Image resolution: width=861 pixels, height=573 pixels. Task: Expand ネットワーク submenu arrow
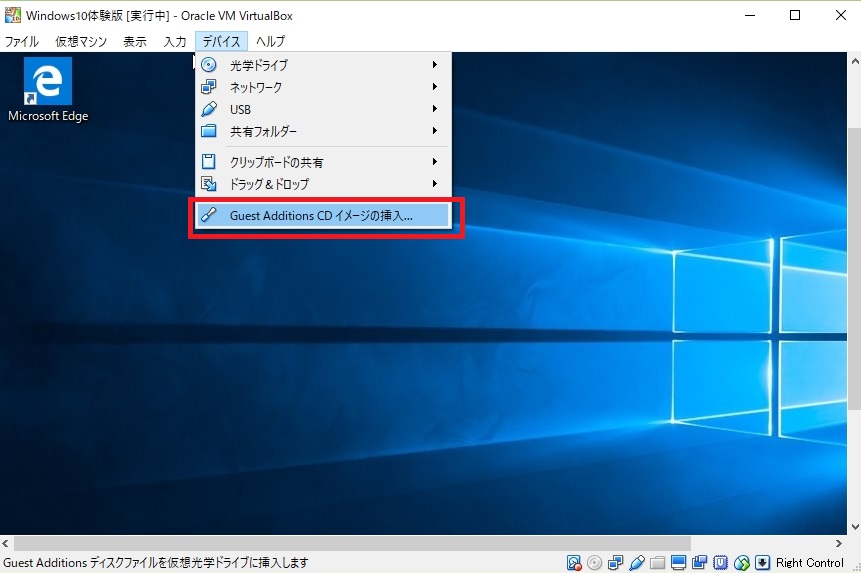434,86
